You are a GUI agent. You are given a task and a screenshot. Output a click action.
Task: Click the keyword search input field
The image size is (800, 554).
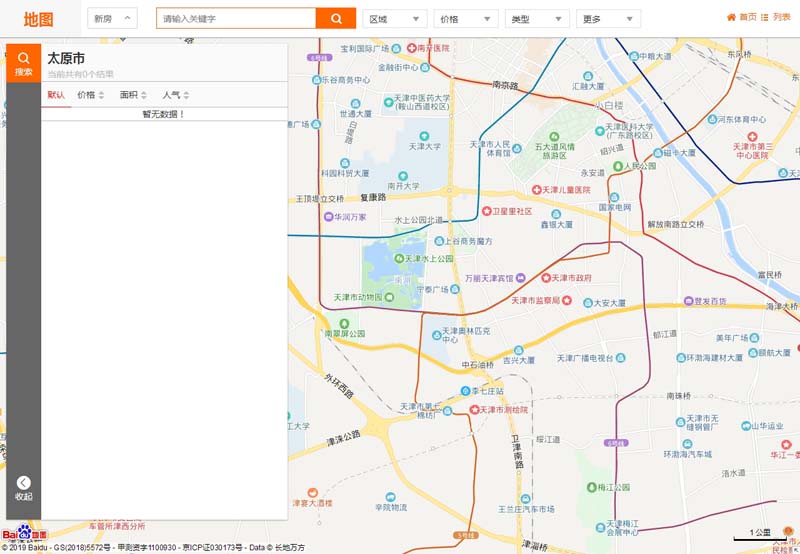[x=236, y=19]
